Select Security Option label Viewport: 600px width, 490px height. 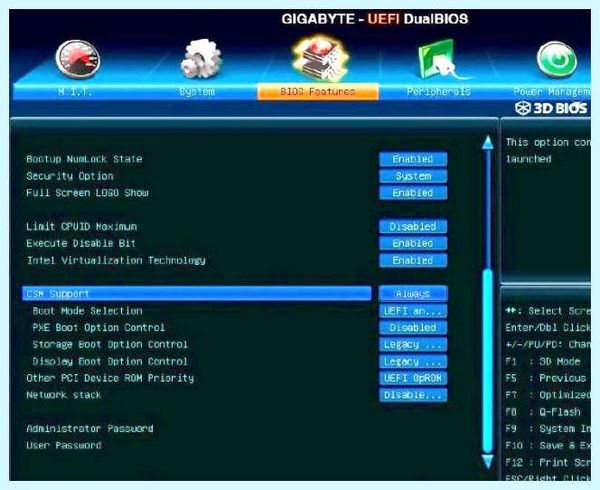tap(70, 176)
